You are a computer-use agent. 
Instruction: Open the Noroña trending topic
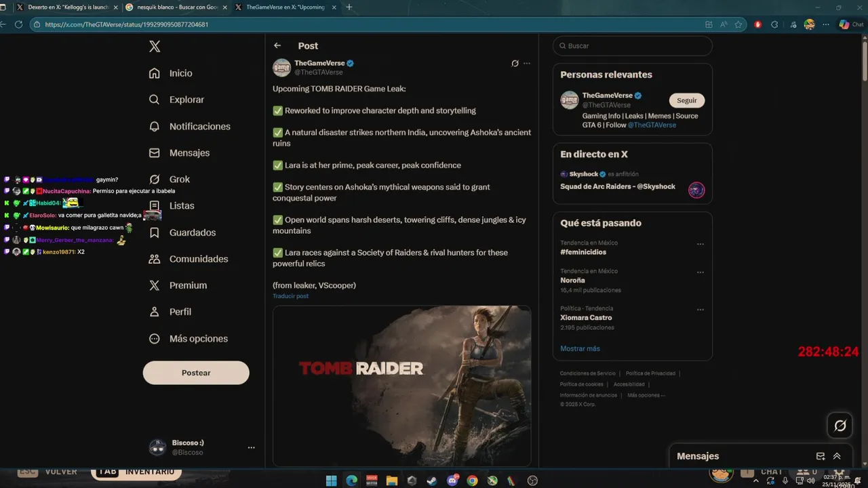pos(572,280)
